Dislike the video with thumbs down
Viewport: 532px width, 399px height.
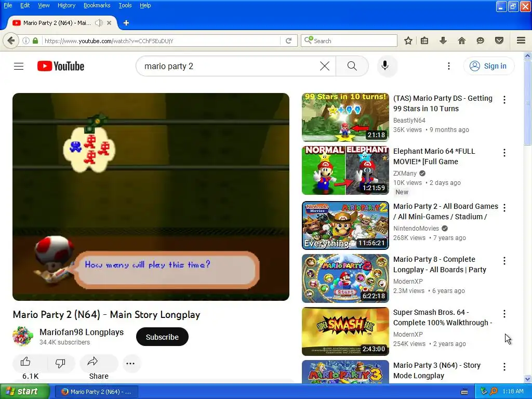click(x=60, y=363)
